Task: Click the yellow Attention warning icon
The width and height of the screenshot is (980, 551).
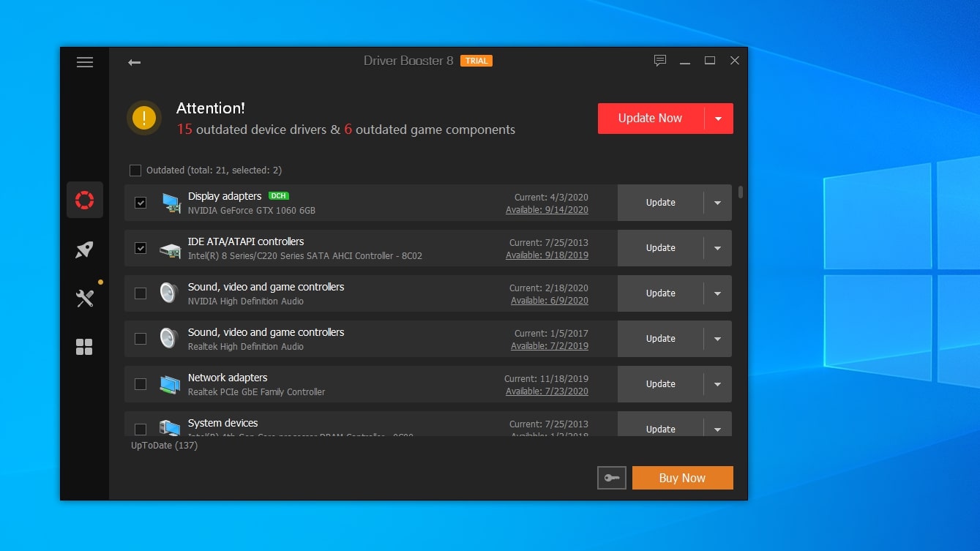Action: (144, 118)
